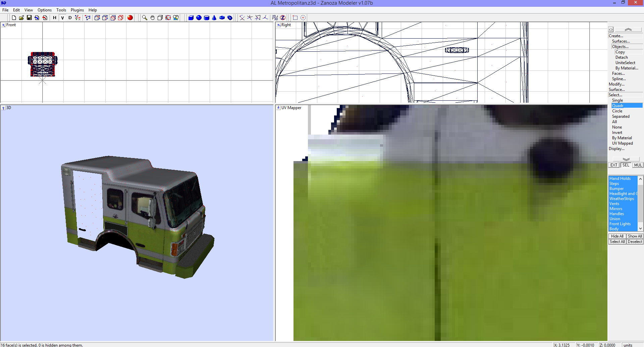
Task: Click the Deselect button
Action: click(635, 241)
